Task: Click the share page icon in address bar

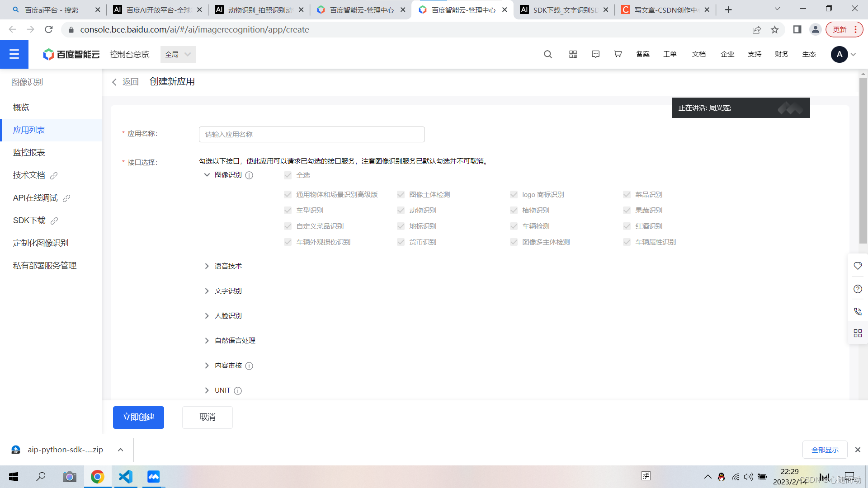Action: pyautogui.click(x=757, y=29)
